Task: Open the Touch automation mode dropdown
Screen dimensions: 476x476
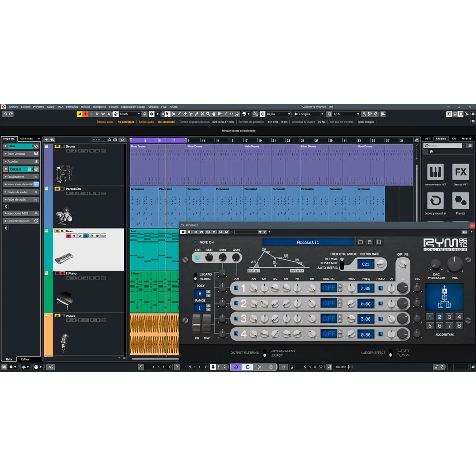Action: click(x=130, y=114)
